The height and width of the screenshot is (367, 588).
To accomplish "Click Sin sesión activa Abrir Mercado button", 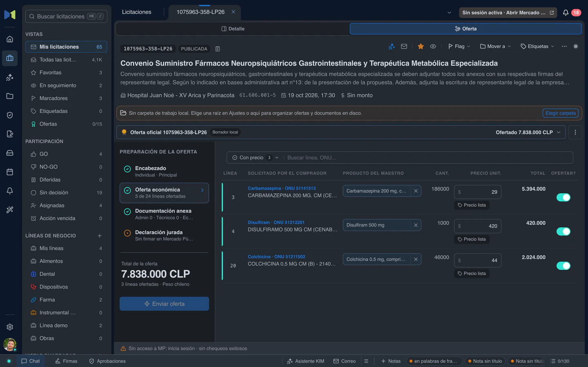I will point(508,13).
